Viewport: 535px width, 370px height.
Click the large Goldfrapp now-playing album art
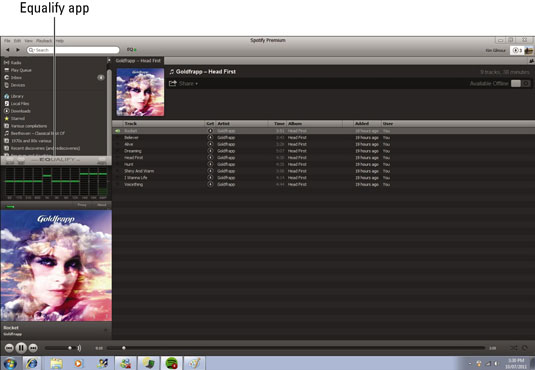56,265
